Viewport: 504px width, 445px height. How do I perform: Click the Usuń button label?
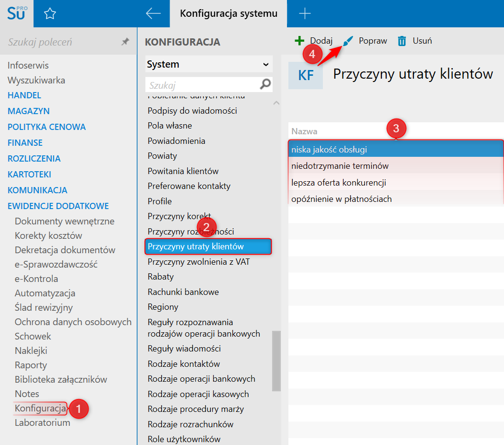[422, 41]
